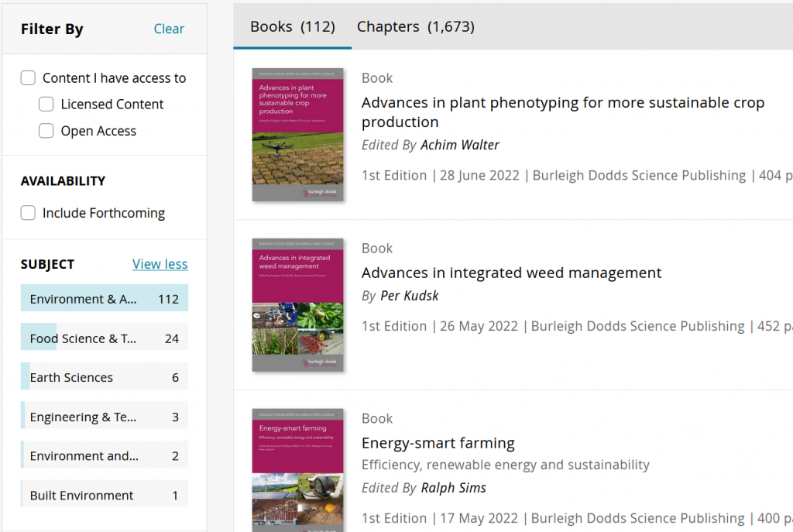The image size is (793, 532).
Task: Filter by Food Science & T... subject
Action: 105,338
